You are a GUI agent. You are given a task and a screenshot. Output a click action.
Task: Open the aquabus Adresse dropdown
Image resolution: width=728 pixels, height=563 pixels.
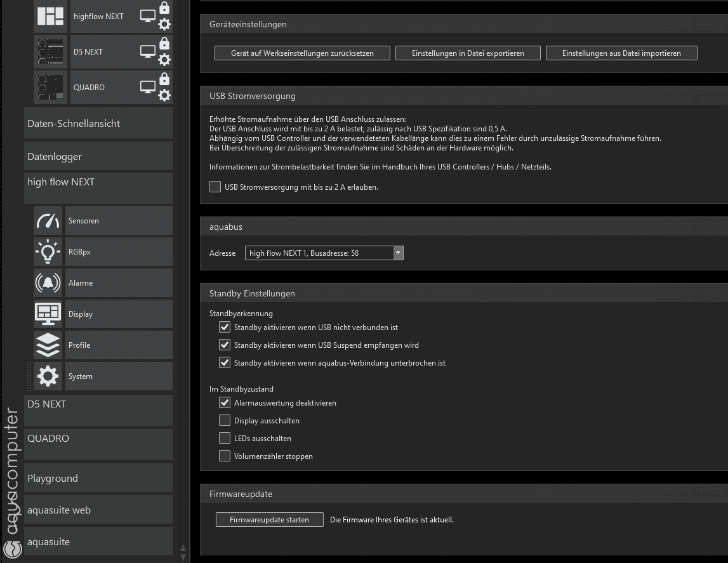324,253
